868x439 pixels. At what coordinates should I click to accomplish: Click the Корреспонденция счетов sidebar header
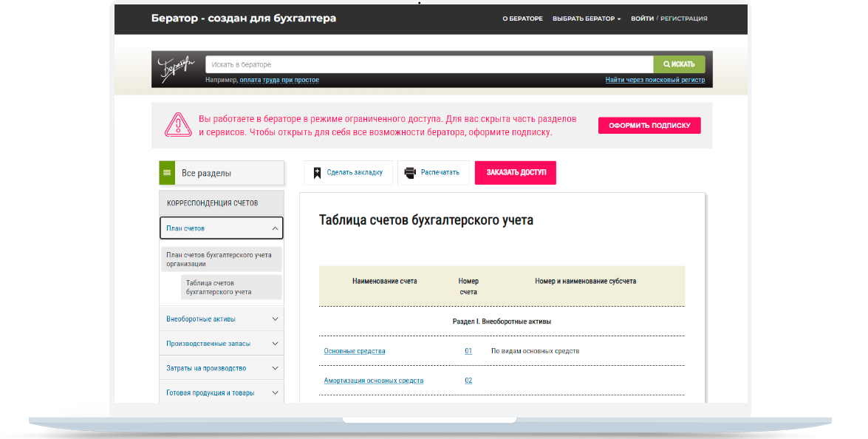[x=222, y=203]
